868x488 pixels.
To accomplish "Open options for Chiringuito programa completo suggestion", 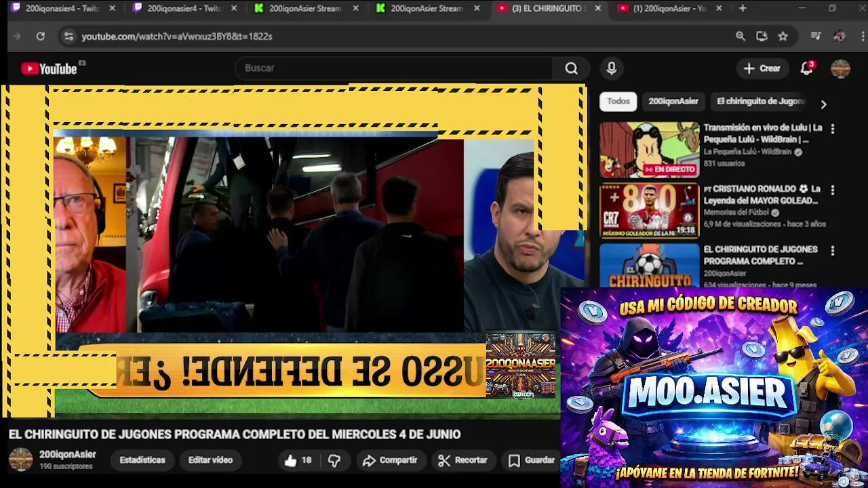I will (x=832, y=251).
